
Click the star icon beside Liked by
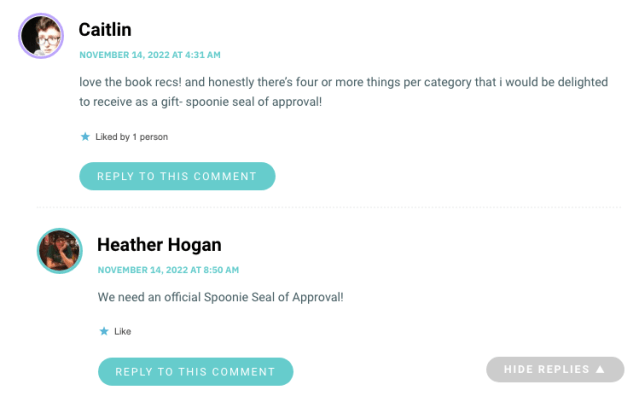(x=85, y=136)
